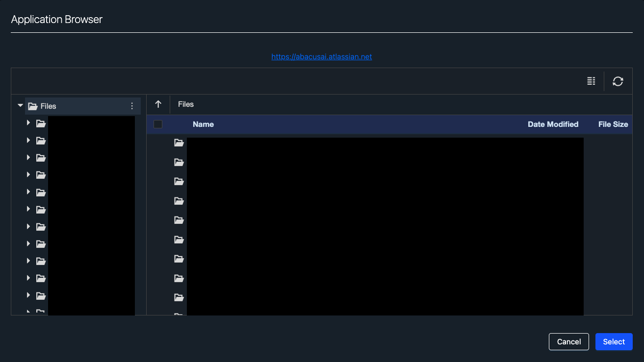
Task: Expand the last folder in the sidebar tree
Action: coord(28,296)
